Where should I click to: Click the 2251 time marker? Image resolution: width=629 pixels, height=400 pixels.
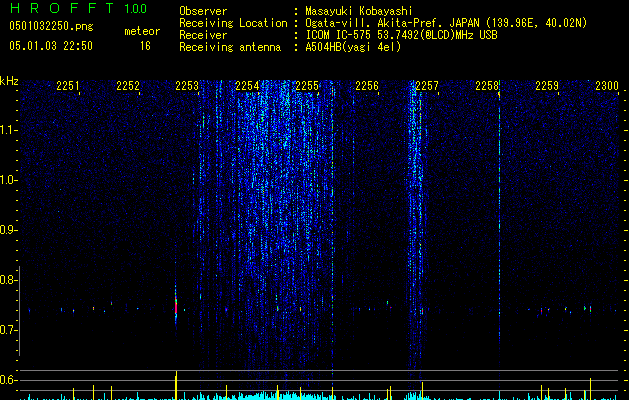point(67,86)
